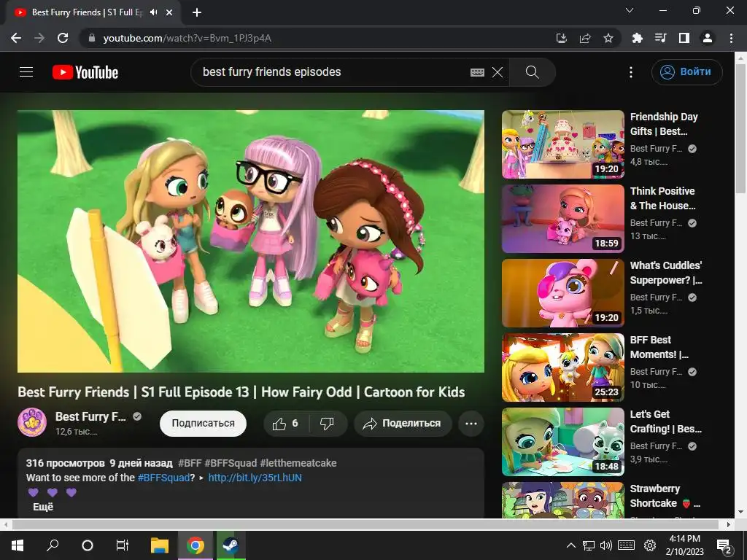Open the #letthemeatcake hashtag
The image size is (747, 560).
[x=298, y=463]
